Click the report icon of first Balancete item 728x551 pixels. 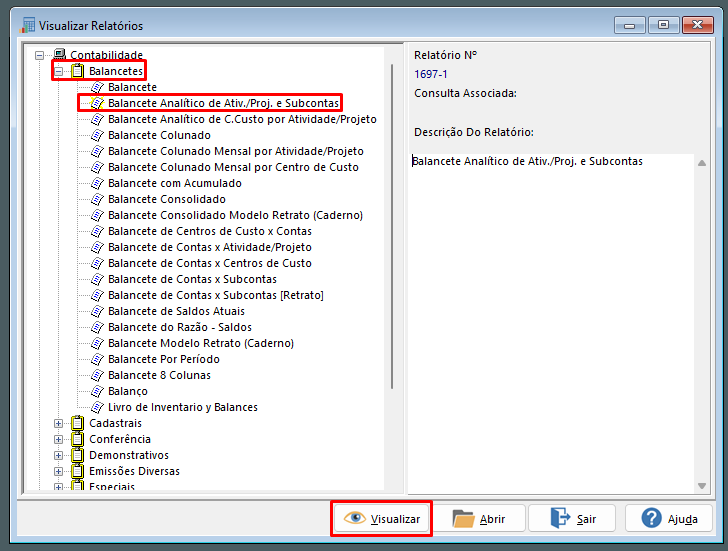pyautogui.click(x=97, y=87)
